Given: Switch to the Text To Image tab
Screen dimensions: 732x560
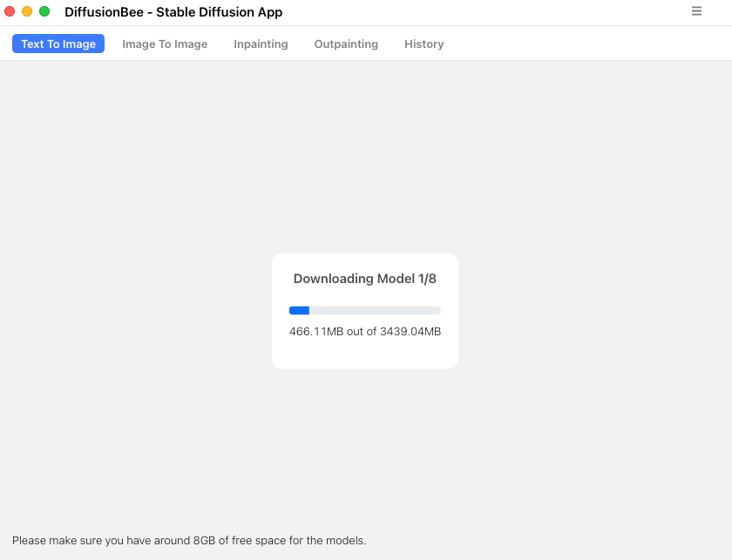Looking at the screenshot, I should (x=58, y=44).
